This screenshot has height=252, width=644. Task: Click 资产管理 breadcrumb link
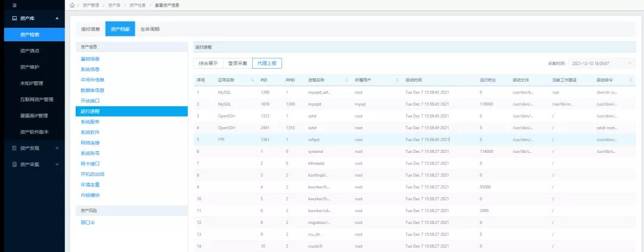coord(91,5)
